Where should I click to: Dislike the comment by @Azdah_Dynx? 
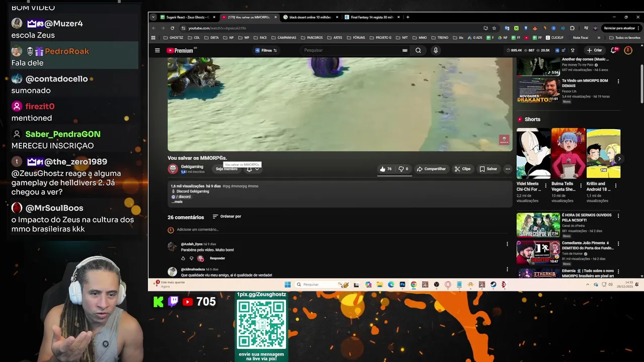point(191,258)
